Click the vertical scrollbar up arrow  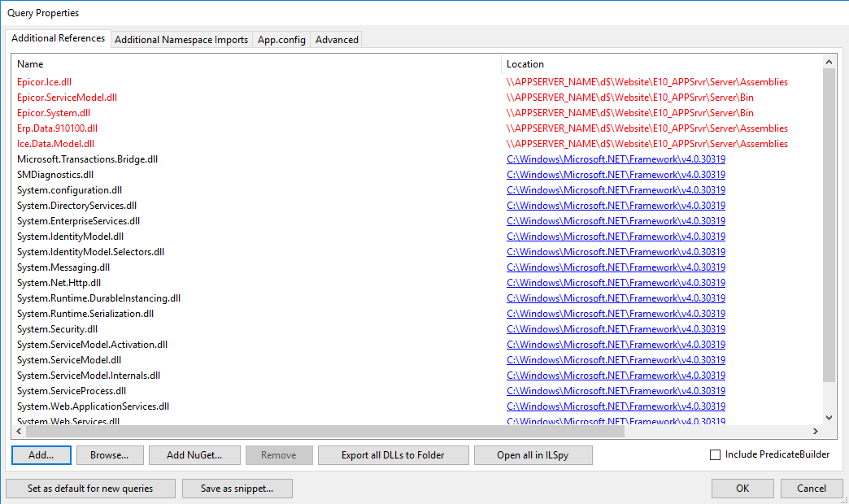tap(829, 62)
